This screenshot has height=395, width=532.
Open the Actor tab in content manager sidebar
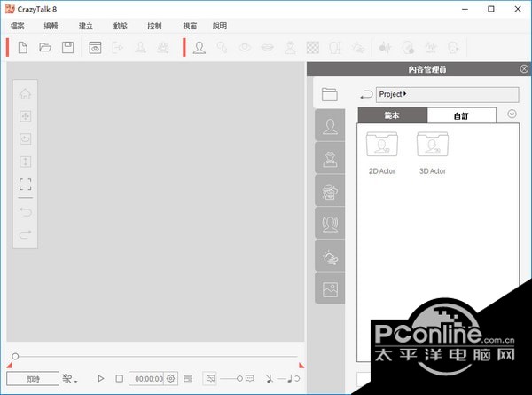330,126
